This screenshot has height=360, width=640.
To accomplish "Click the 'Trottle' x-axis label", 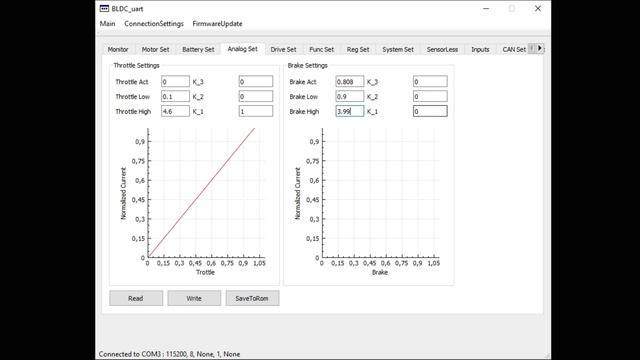I will (x=205, y=272).
